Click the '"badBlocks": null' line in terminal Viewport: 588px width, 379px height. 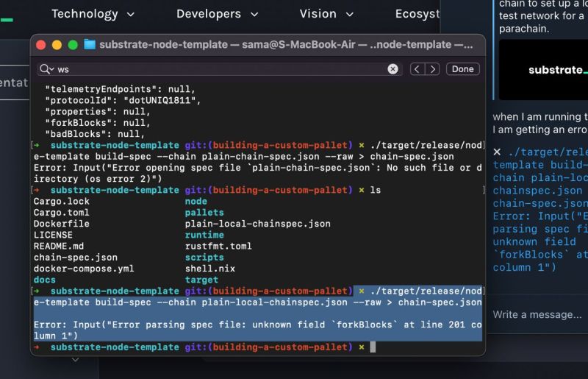[95, 134]
